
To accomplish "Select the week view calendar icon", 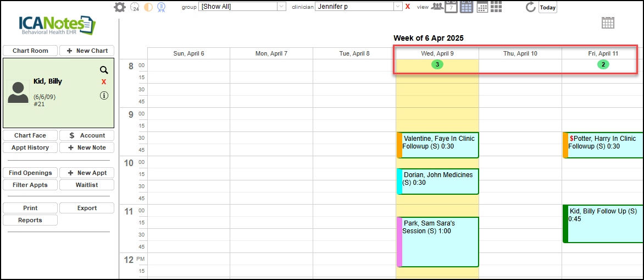I will [467, 7].
